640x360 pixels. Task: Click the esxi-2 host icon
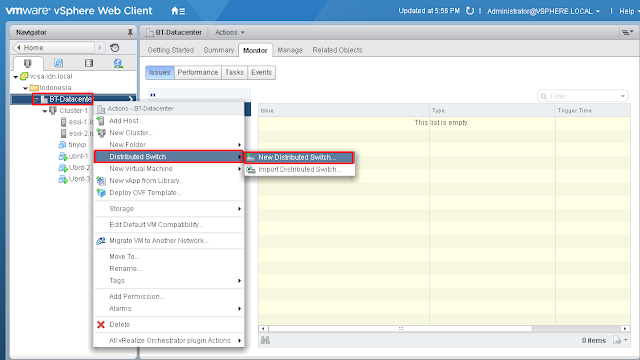coord(63,133)
